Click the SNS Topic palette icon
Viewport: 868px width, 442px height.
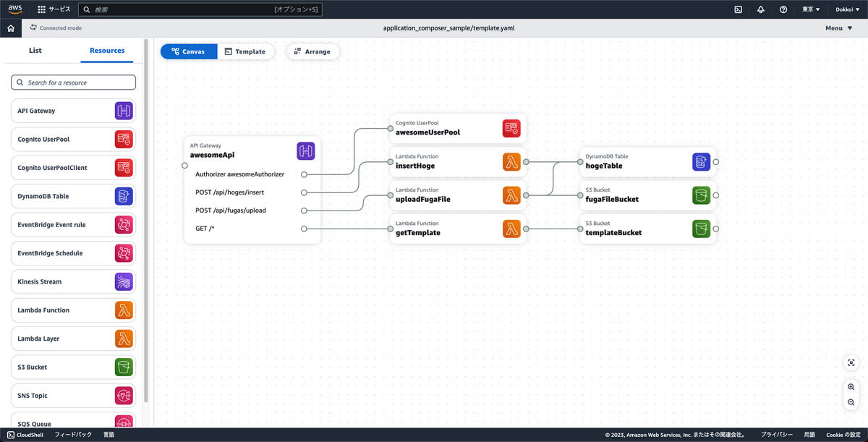(124, 396)
